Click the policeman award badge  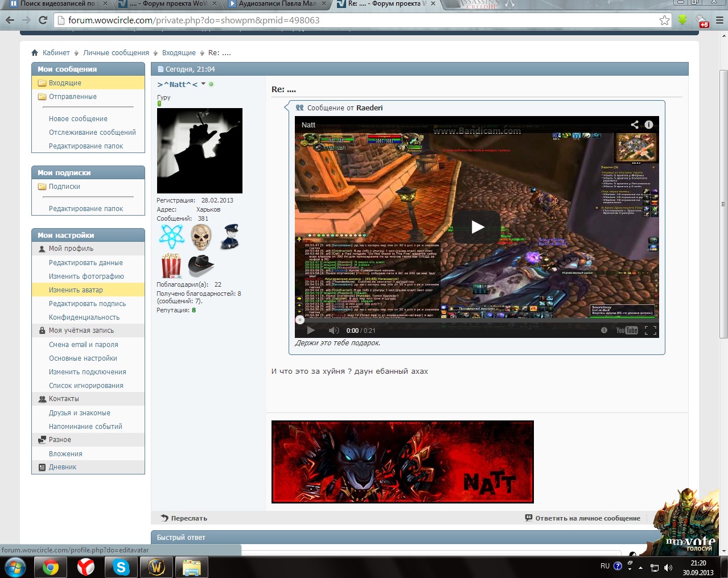tap(230, 237)
